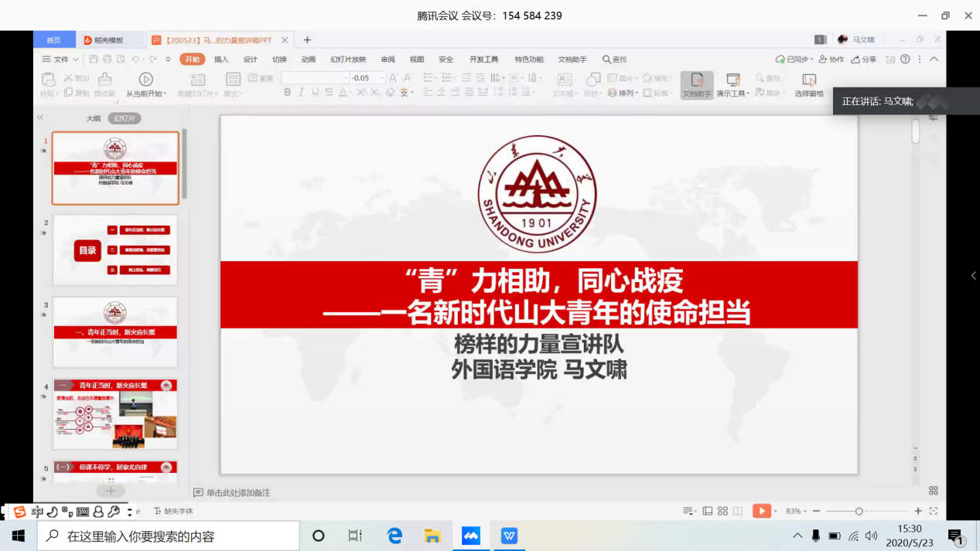Viewport: 980px width, 551px height.
Task: Collapse the slide thumbnail panel
Action: click(40, 117)
